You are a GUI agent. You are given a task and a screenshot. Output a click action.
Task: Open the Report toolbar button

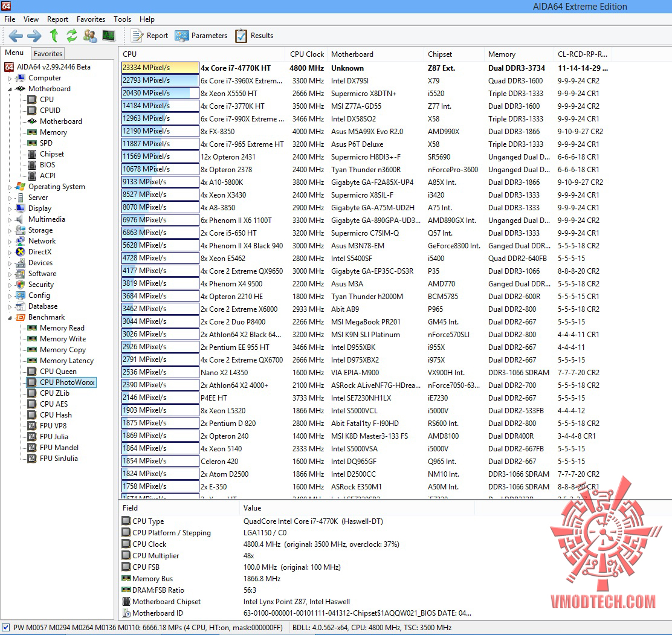(150, 36)
